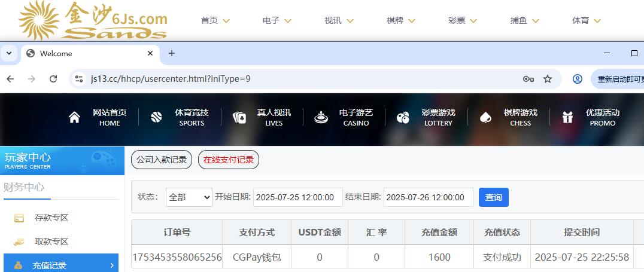Image resolution: width=644 pixels, height=272 pixels.
Task: Switch to 公司入款记录 tab
Action: coord(162,160)
